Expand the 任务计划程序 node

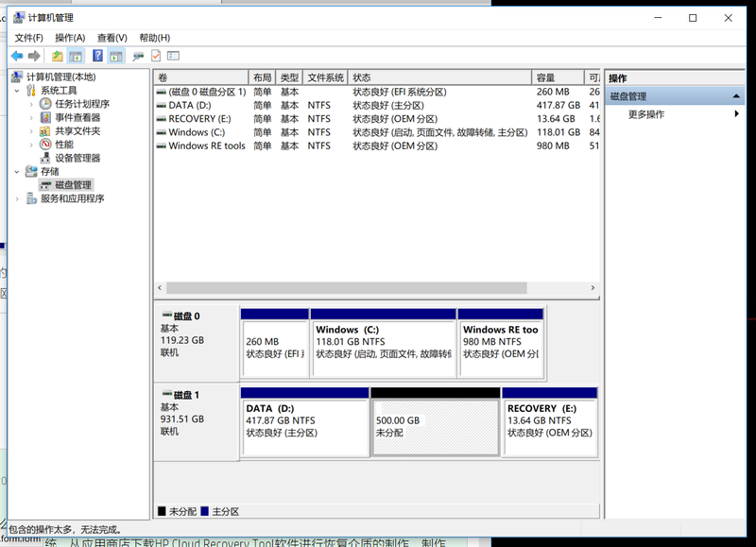[x=31, y=104]
